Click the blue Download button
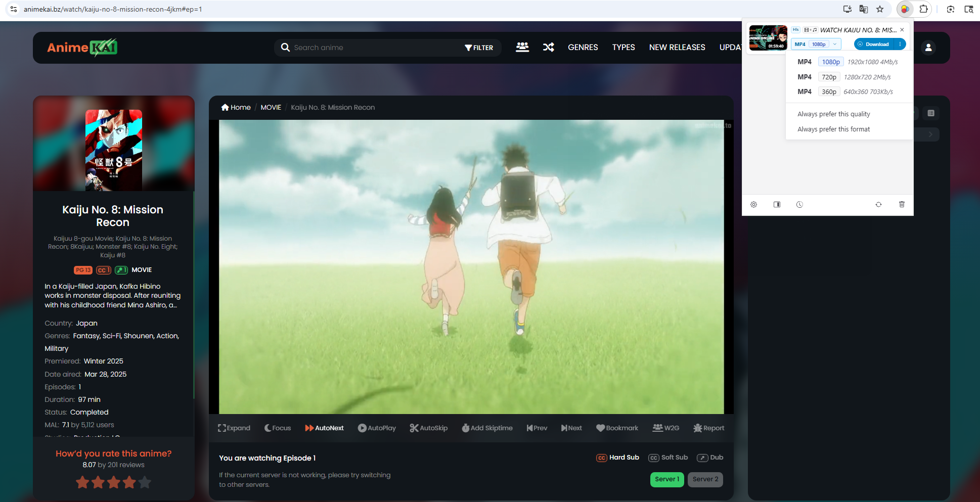The image size is (980, 502). point(873,44)
